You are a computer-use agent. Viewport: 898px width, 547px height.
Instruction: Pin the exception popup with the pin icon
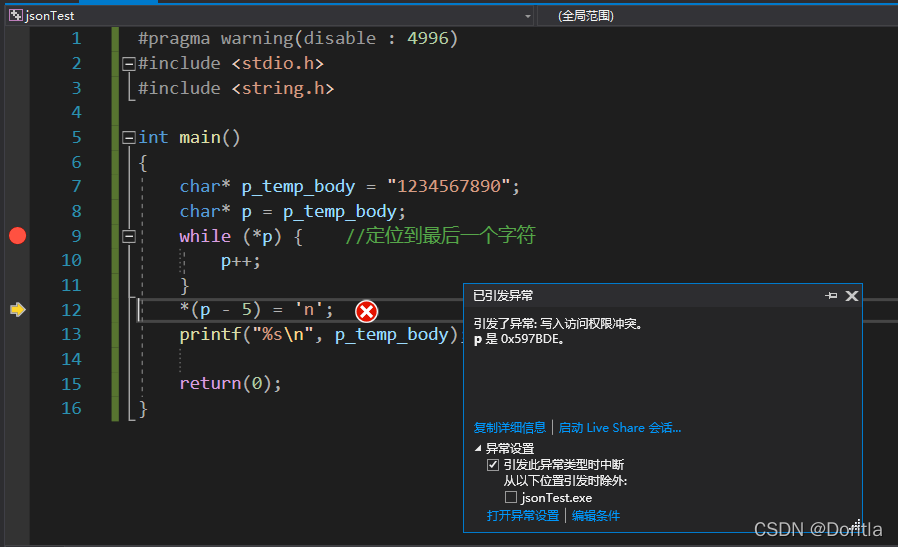coord(831,296)
